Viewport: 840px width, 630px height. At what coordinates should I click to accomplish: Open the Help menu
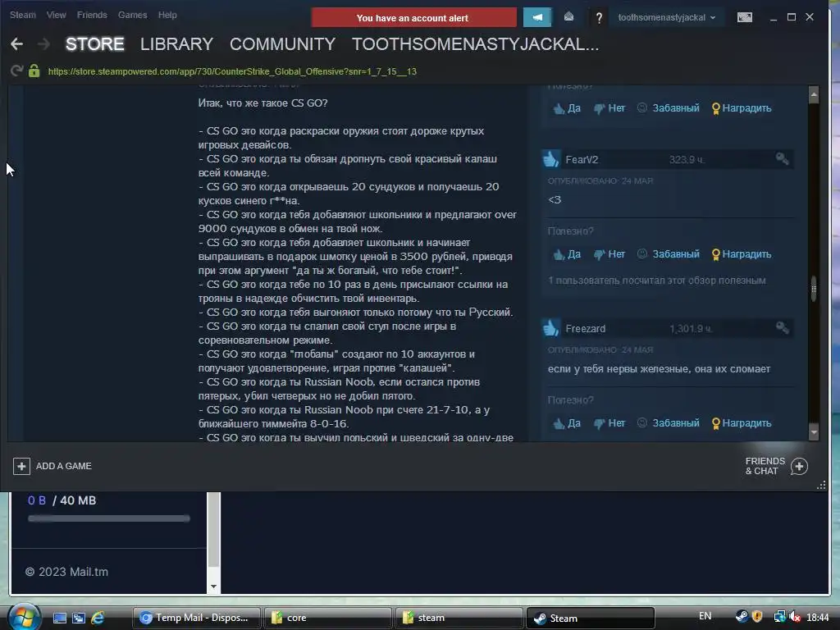click(167, 15)
